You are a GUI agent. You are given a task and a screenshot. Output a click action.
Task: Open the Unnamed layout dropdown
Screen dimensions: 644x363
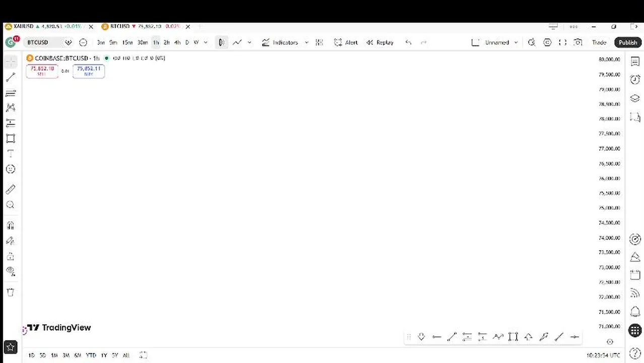(x=501, y=42)
